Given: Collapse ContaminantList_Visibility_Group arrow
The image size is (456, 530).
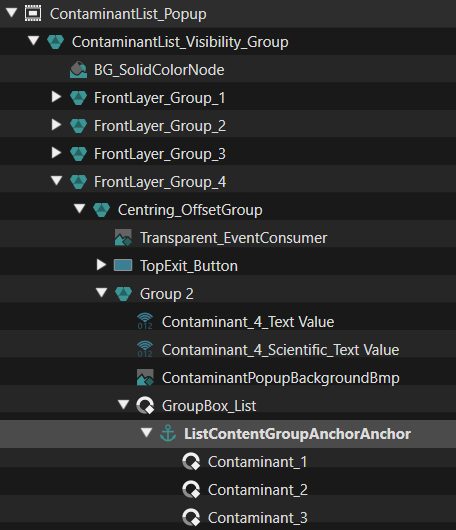Looking at the screenshot, I should [33, 41].
